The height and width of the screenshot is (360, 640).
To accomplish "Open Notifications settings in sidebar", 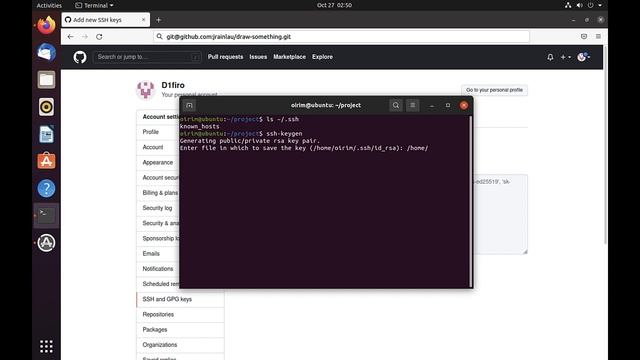I will tap(158, 269).
